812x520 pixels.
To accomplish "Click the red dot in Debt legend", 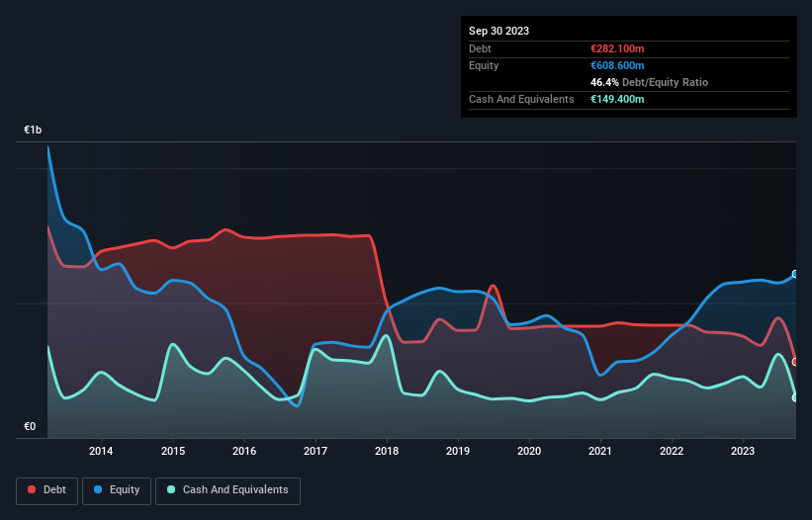I will click(32, 489).
